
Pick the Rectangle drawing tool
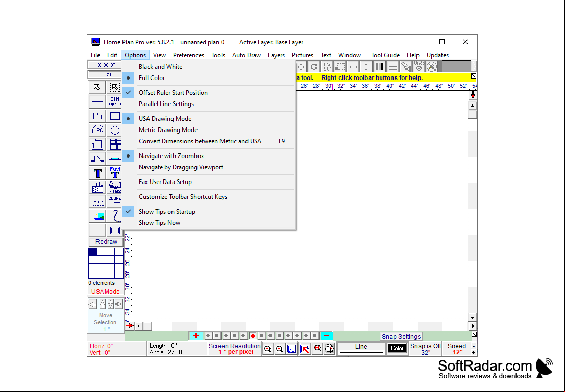(x=115, y=116)
